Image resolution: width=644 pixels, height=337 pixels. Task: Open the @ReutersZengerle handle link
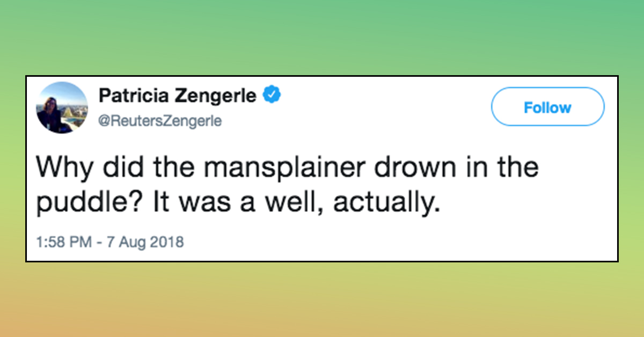(160, 122)
